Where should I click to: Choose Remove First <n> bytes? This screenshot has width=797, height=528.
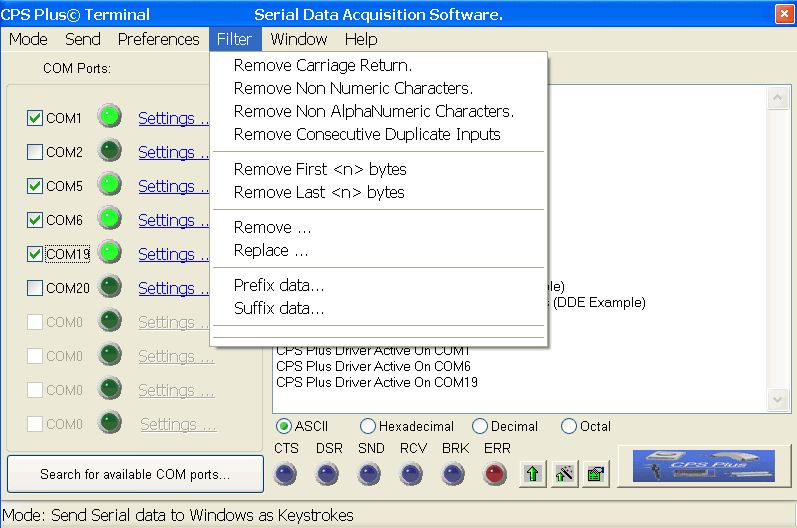[379, 169]
